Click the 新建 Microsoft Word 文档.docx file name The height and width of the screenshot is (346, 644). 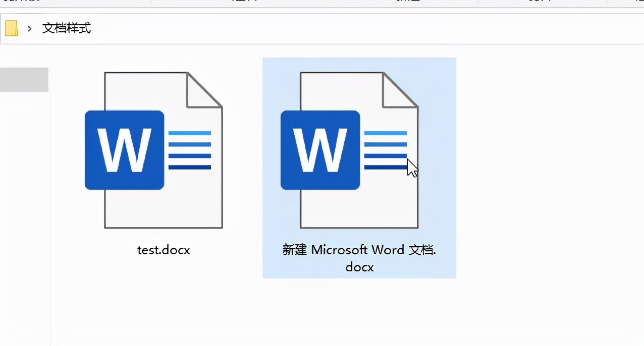(359, 258)
